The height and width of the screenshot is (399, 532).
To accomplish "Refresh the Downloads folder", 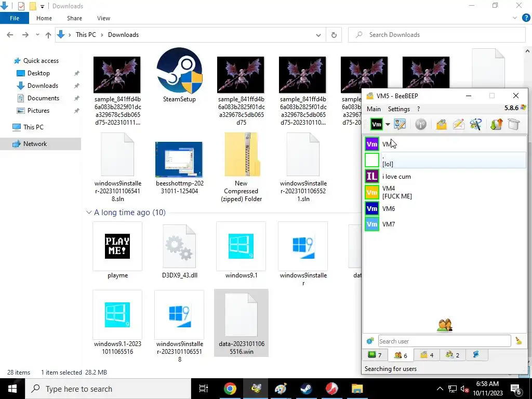I will (334, 35).
